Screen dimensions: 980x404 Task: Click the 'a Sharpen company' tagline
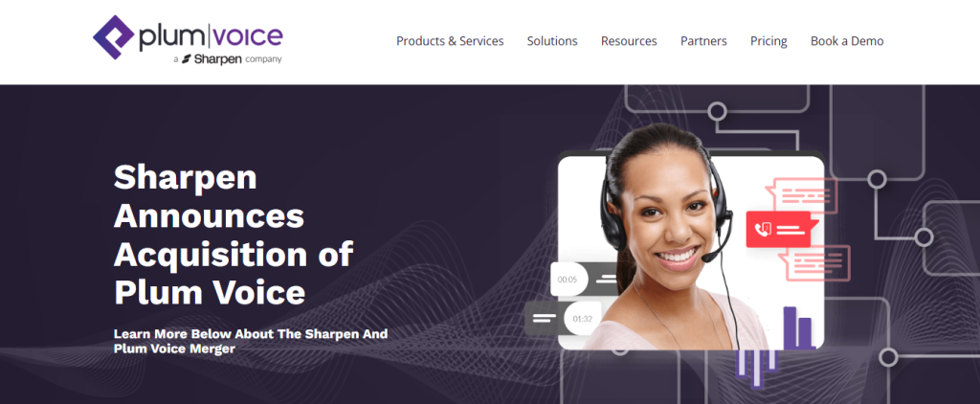pyautogui.click(x=228, y=59)
